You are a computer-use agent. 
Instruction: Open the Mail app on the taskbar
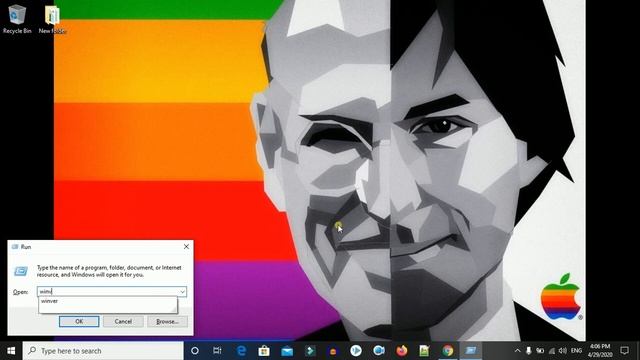point(287,351)
